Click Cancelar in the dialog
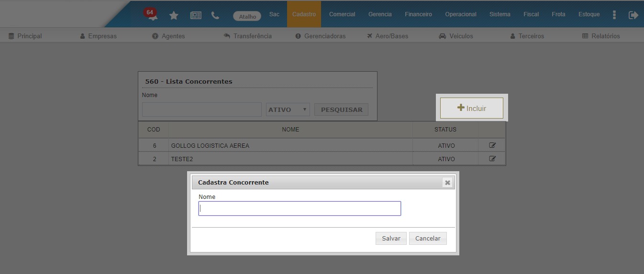The height and width of the screenshot is (274, 644). [x=428, y=238]
